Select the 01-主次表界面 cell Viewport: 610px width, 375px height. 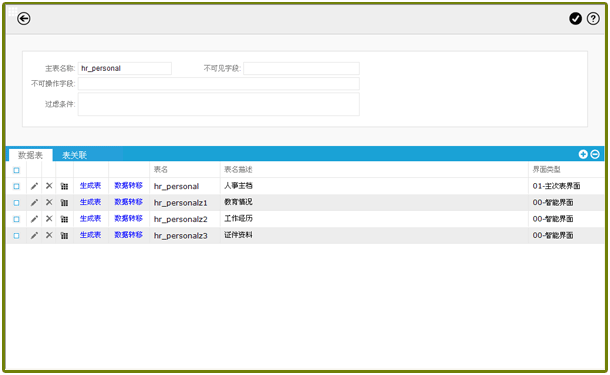tap(566, 186)
